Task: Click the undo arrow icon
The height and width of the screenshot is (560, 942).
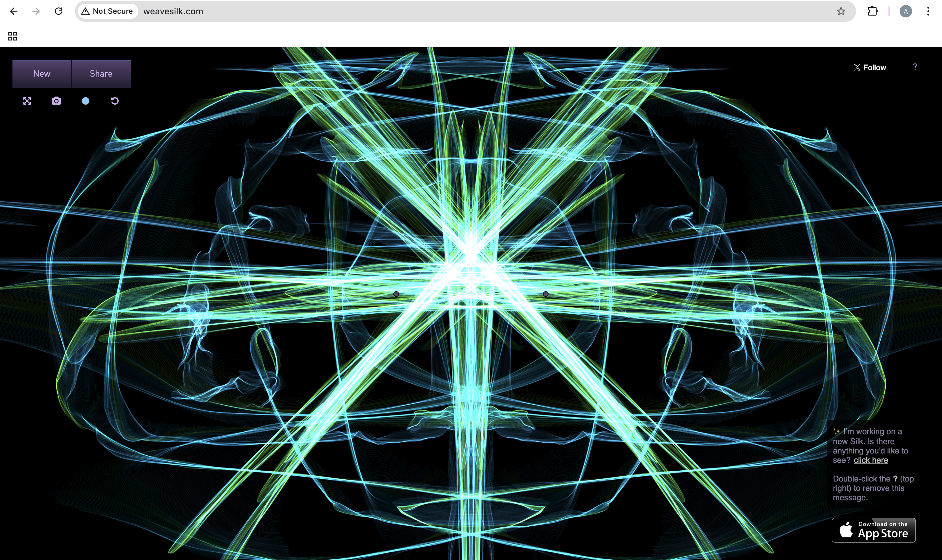Action: tap(115, 101)
